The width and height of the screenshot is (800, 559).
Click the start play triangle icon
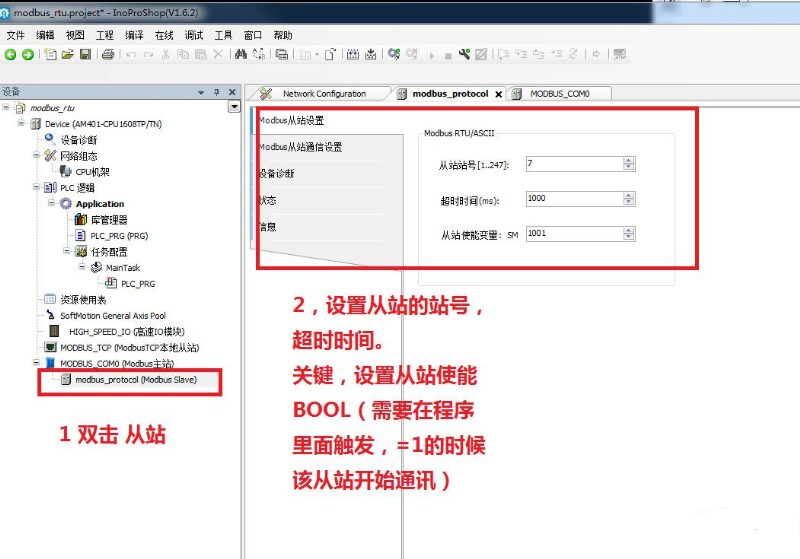[x=432, y=55]
